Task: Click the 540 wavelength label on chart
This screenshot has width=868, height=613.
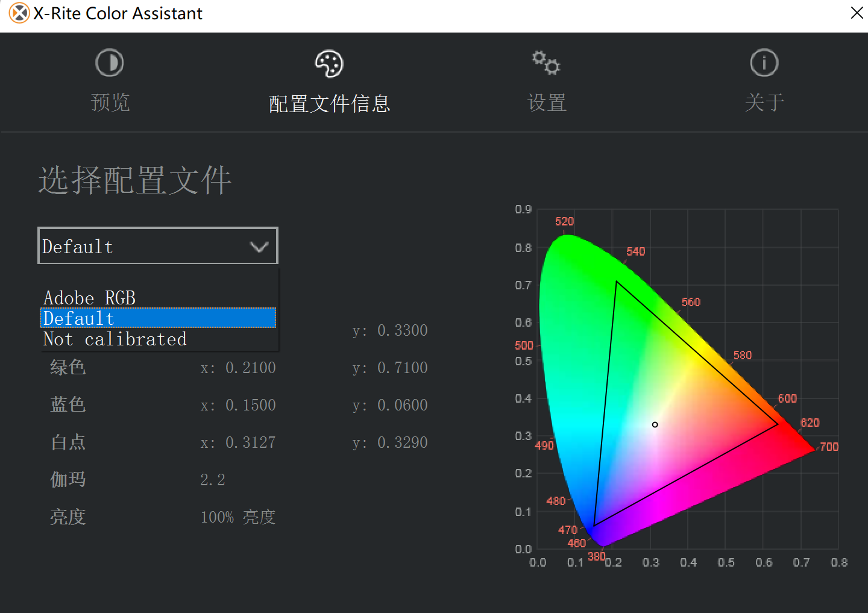Action: 636,251
